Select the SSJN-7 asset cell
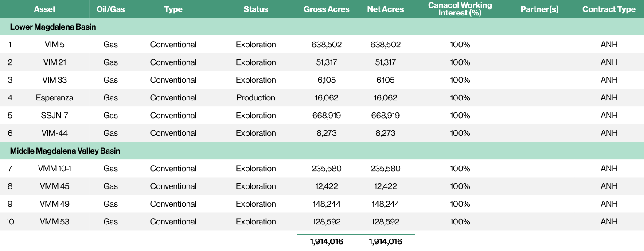 [x=55, y=116]
